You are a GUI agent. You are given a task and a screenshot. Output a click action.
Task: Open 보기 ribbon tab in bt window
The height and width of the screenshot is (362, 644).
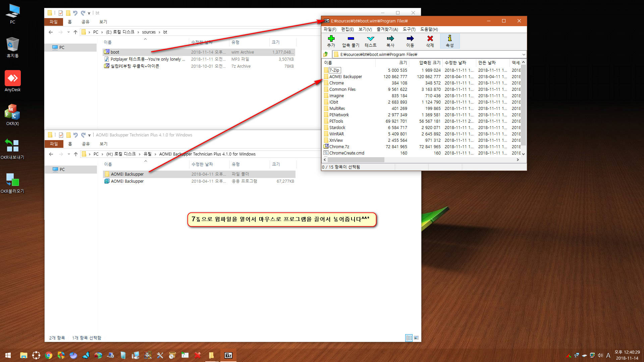pyautogui.click(x=103, y=22)
